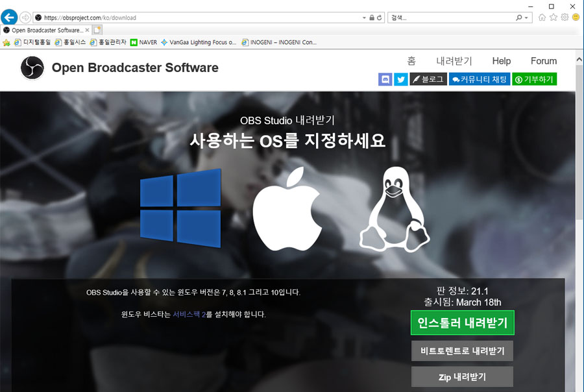Open browser tools via the gear icon
The width and height of the screenshot is (584, 392).
pos(565,17)
